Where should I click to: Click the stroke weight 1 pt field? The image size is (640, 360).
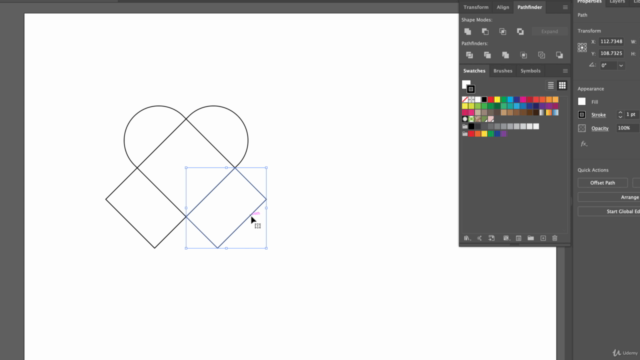click(x=631, y=115)
